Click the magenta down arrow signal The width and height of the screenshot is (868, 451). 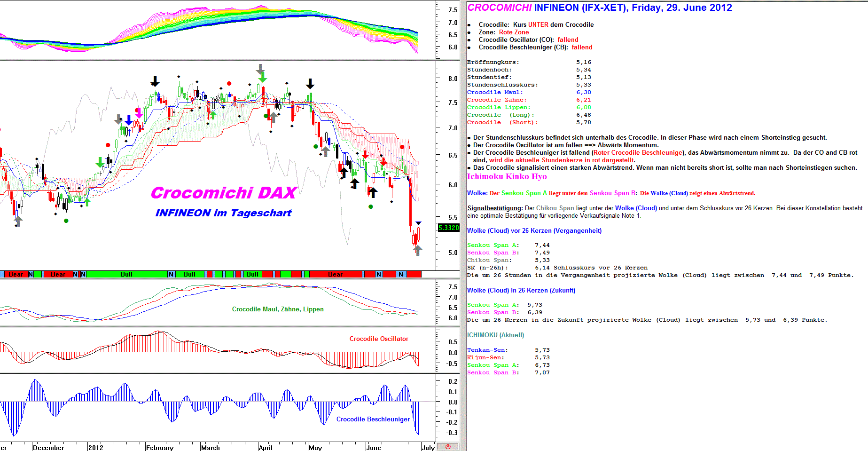[139, 113]
